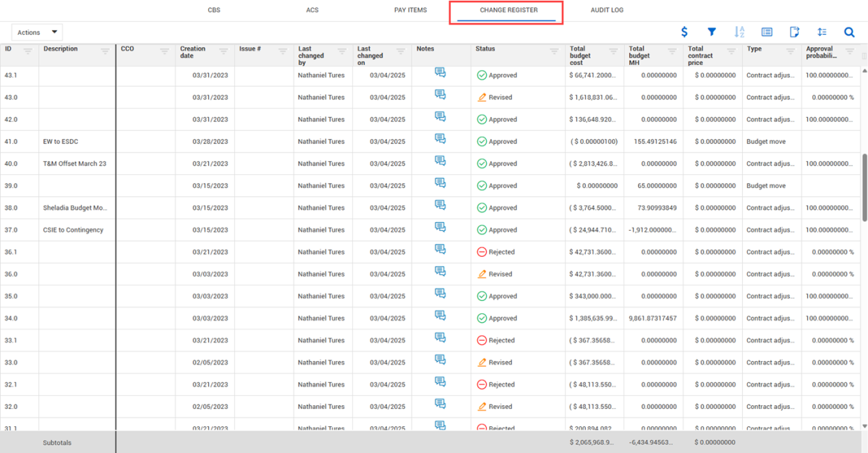The width and height of the screenshot is (868, 453).
Task: Switch to the CBS tab
Action: pos(214,10)
